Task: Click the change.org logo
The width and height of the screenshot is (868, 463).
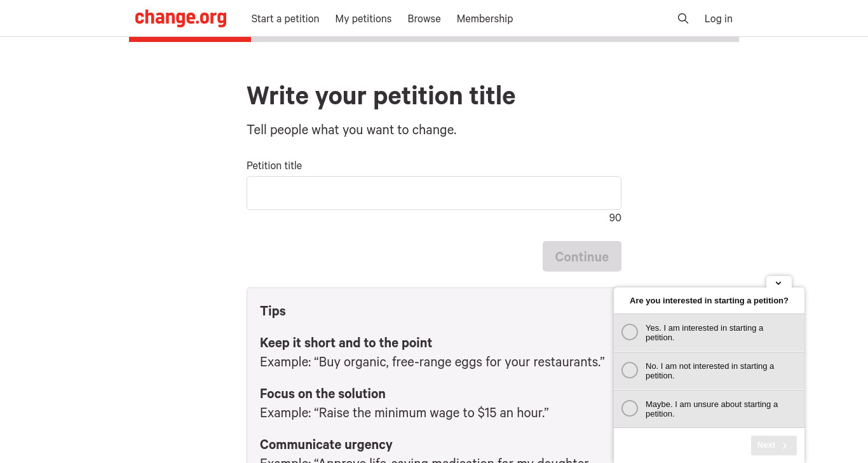Action: pos(180,18)
